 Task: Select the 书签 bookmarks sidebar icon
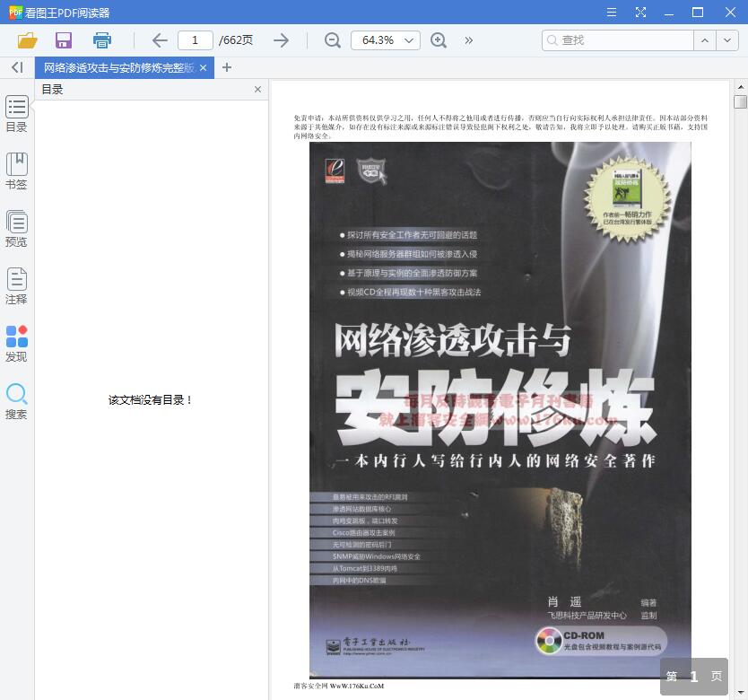[16, 169]
